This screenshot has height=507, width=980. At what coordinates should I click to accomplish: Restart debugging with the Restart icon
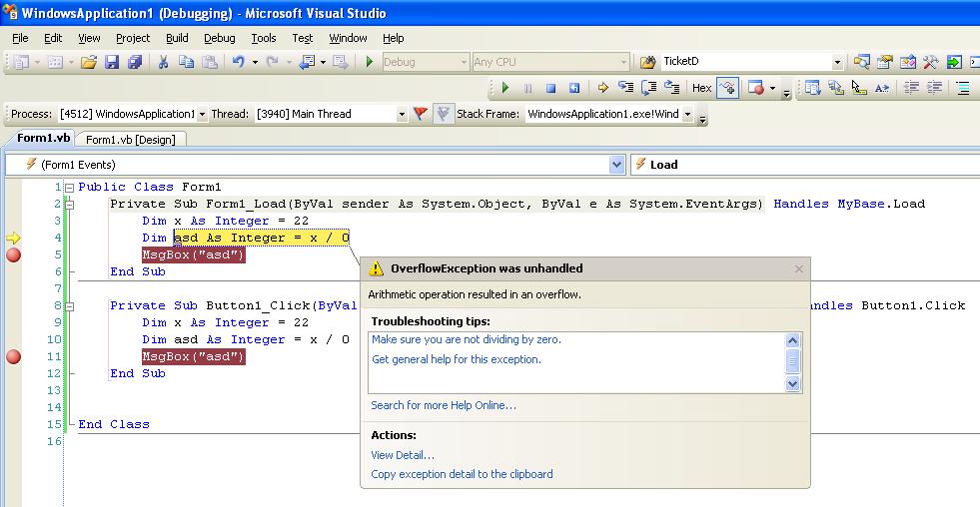[x=573, y=88]
